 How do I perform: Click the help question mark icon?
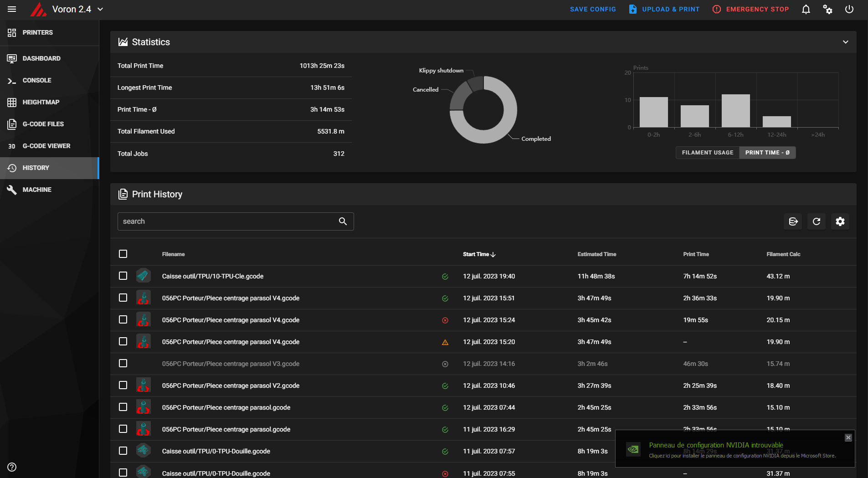[12, 467]
